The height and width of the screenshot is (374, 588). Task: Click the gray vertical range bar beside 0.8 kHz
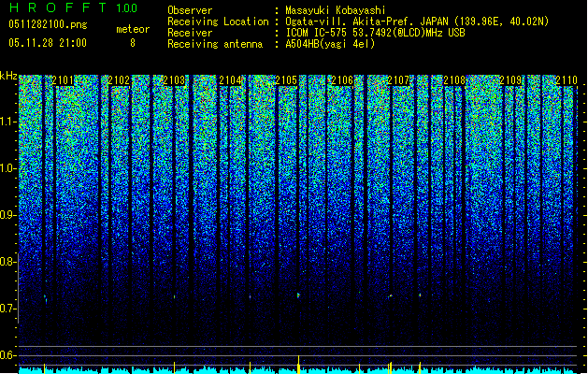(18, 288)
